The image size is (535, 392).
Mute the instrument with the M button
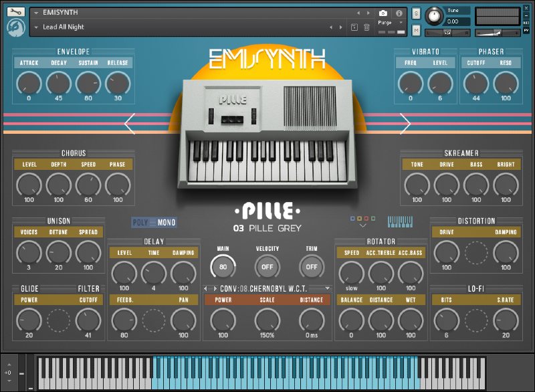click(x=417, y=29)
